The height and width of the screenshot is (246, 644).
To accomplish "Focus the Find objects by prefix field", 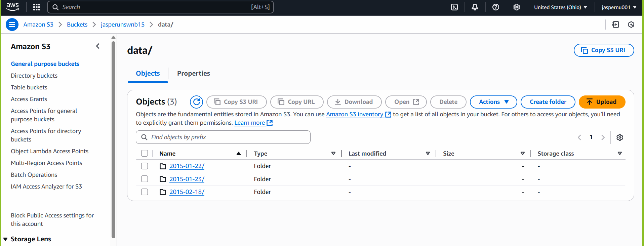I will (223, 137).
